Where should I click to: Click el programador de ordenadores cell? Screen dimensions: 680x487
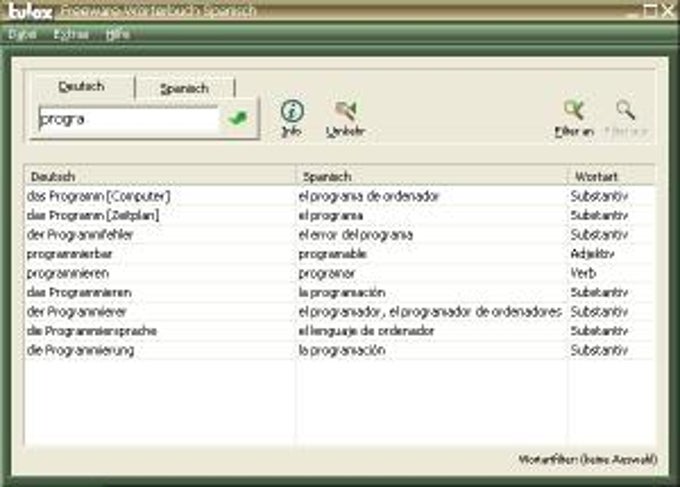430,312
